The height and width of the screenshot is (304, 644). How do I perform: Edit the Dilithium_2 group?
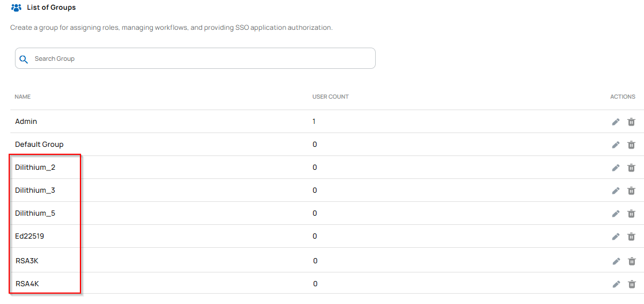(x=615, y=167)
